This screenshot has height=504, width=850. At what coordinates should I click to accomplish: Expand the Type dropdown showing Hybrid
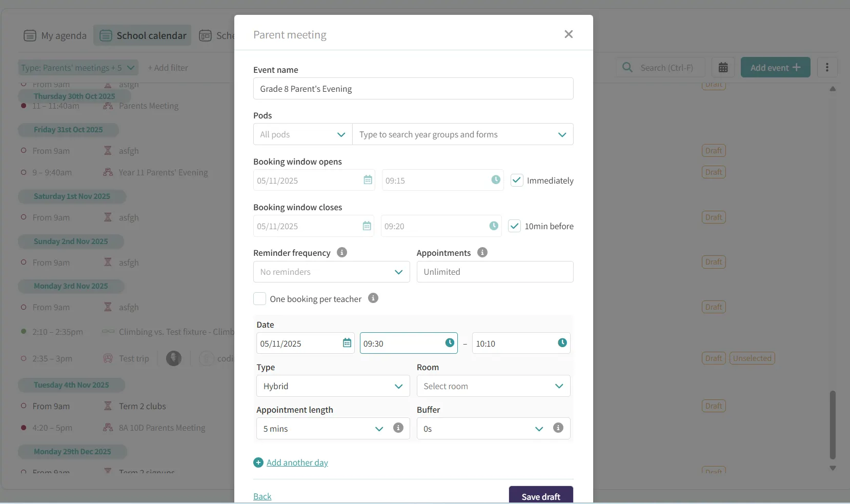[333, 386]
